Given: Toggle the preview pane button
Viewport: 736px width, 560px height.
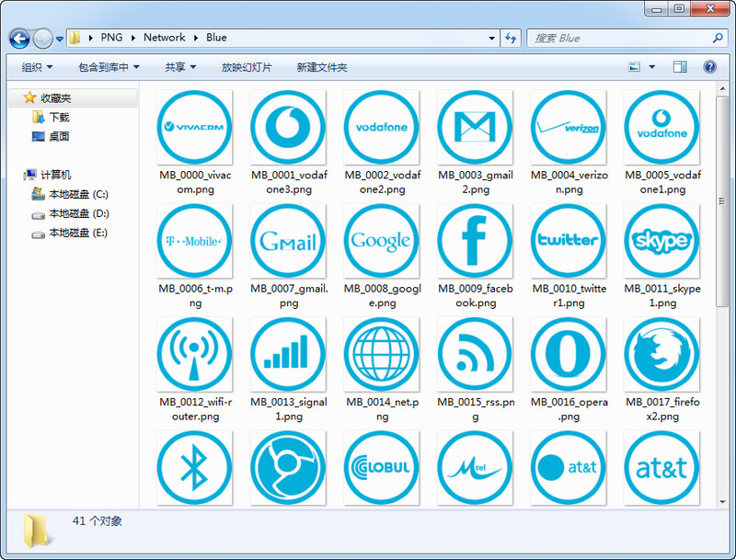Looking at the screenshot, I should (680, 67).
